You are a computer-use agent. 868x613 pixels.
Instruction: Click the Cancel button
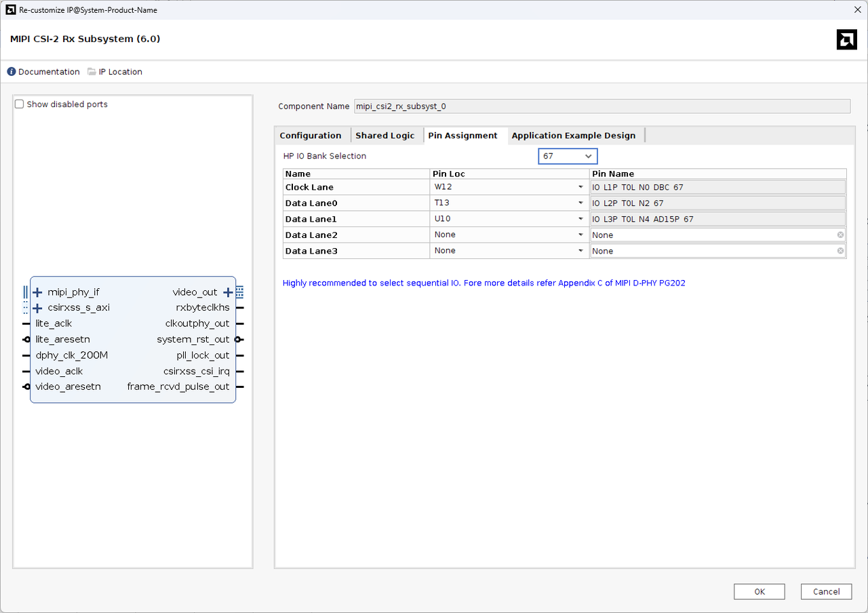[x=826, y=591]
